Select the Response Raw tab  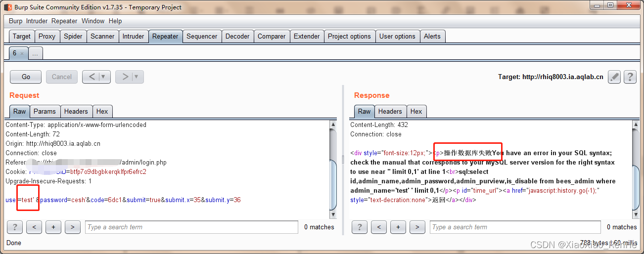(365, 111)
